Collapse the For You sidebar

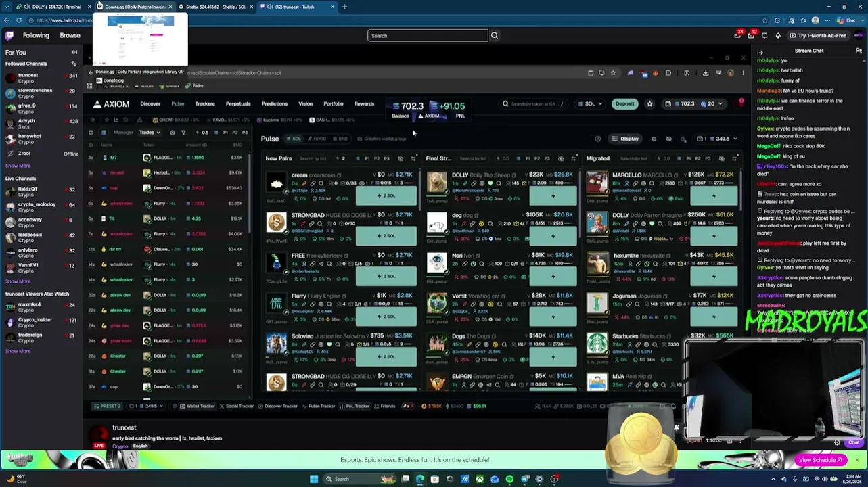click(x=74, y=52)
